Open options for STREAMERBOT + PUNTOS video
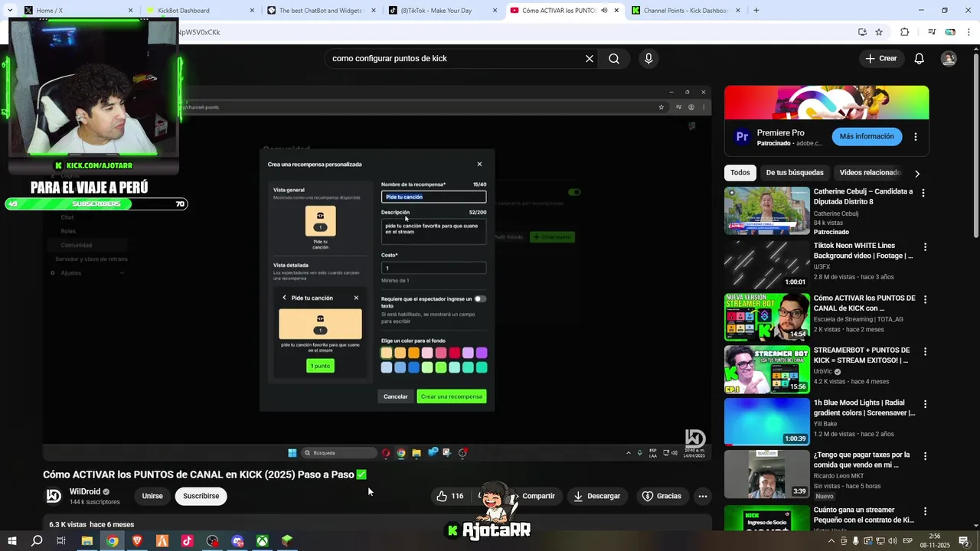Image resolution: width=980 pixels, height=551 pixels. pyautogui.click(x=925, y=351)
